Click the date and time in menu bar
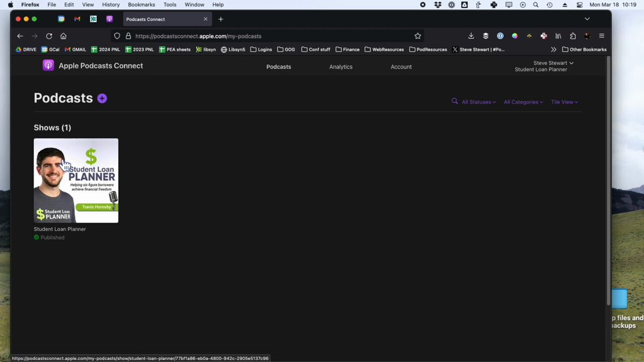The width and height of the screenshot is (644, 362). (x=613, y=4)
